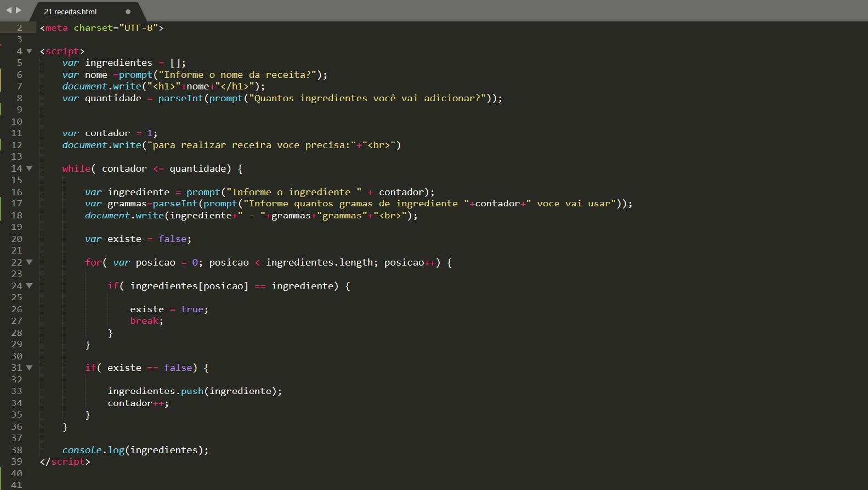Viewport: 868px width, 490px height.
Task: Click 'quantidade' in while condition
Action: pyautogui.click(x=197, y=168)
